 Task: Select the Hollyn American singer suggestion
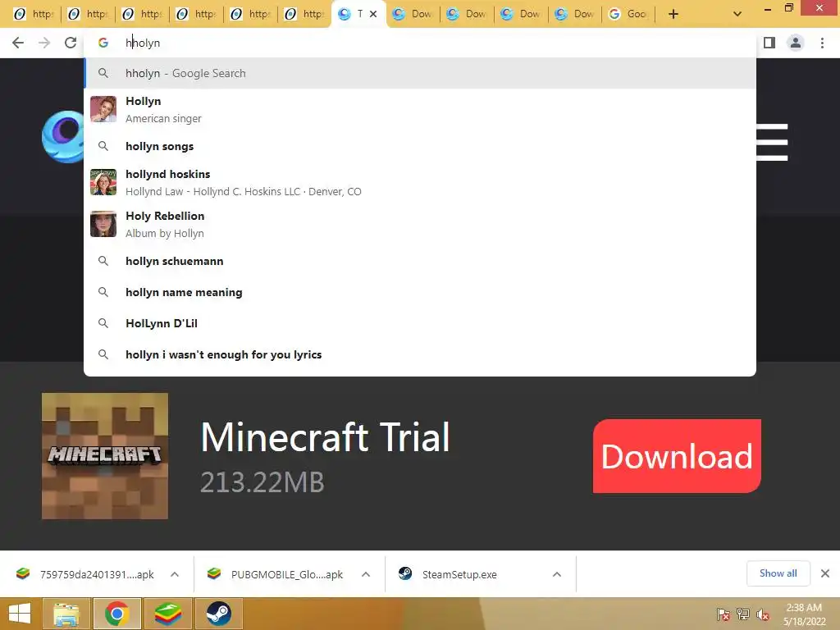tap(420, 109)
